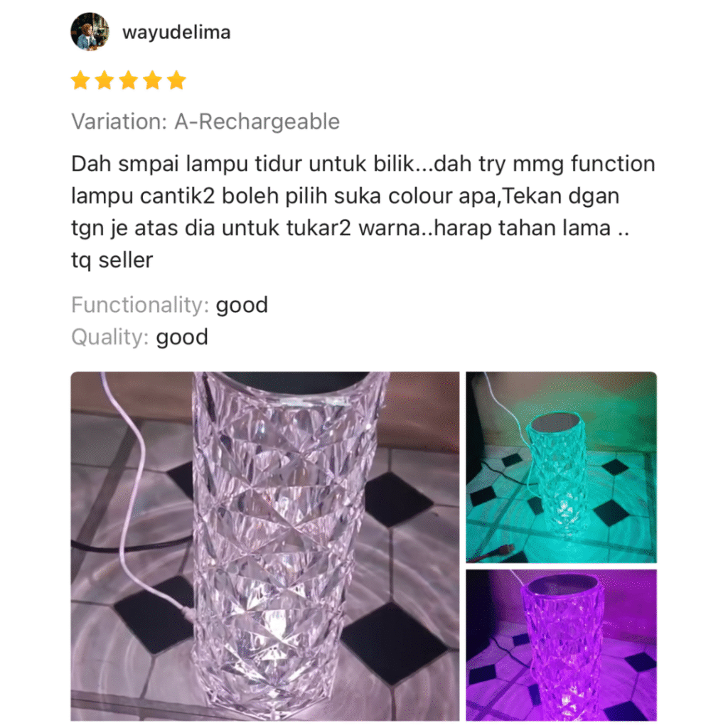Click the fourth rating star
Image resolution: width=728 pixels, height=728 pixels.
click(x=153, y=80)
